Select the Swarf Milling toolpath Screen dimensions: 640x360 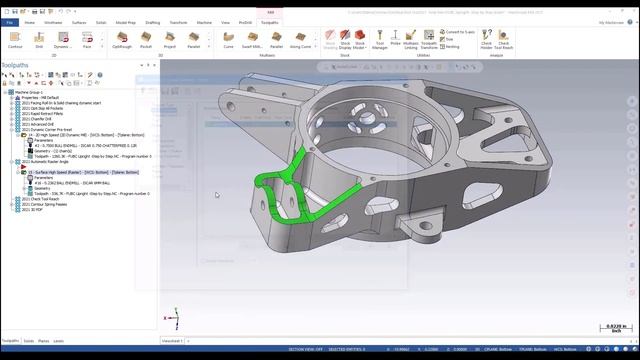point(252,40)
